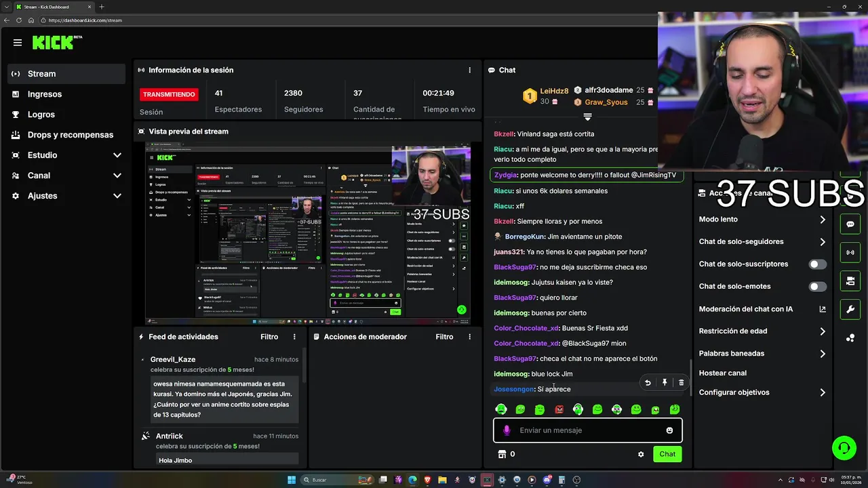The height and width of the screenshot is (488, 868).
Task: Click the stream preview thumbnail
Action: tap(308, 233)
